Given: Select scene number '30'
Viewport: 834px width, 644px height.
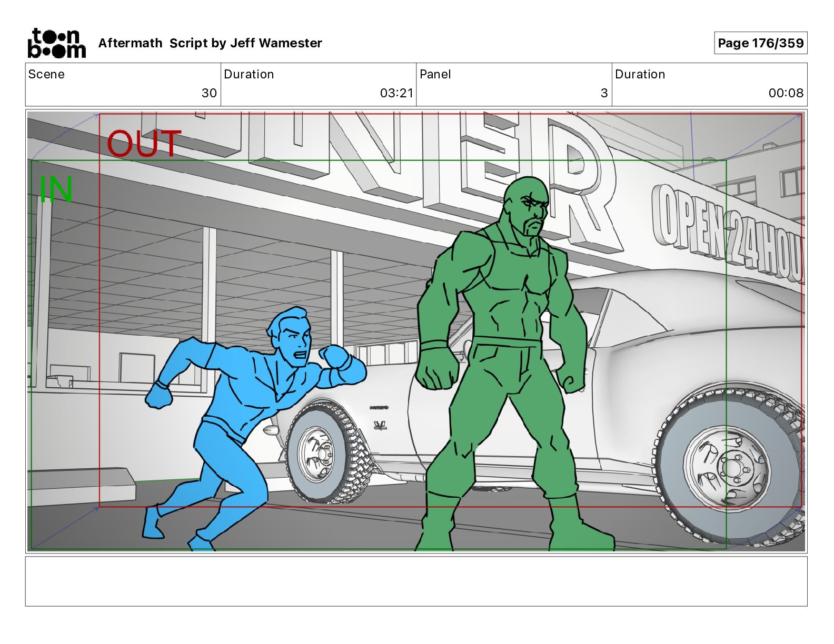Looking at the screenshot, I should (x=209, y=93).
